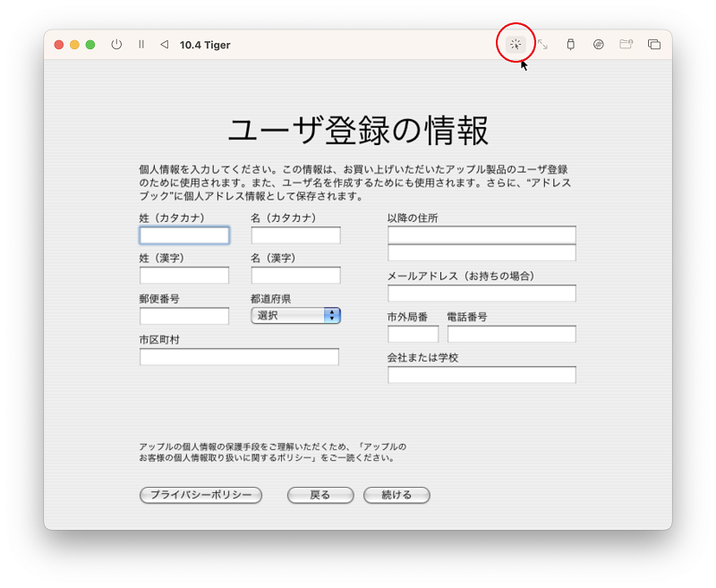Click the 姓（カタカナ） input field
Viewport: 716px width, 588px height.
(184, 235)
